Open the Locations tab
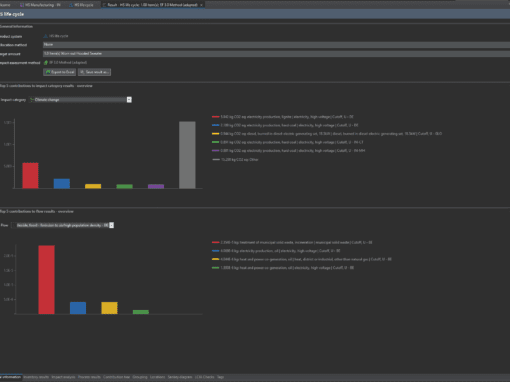Image resolution: width=510 pixels, height=382 pixels. tap(157, 377)
